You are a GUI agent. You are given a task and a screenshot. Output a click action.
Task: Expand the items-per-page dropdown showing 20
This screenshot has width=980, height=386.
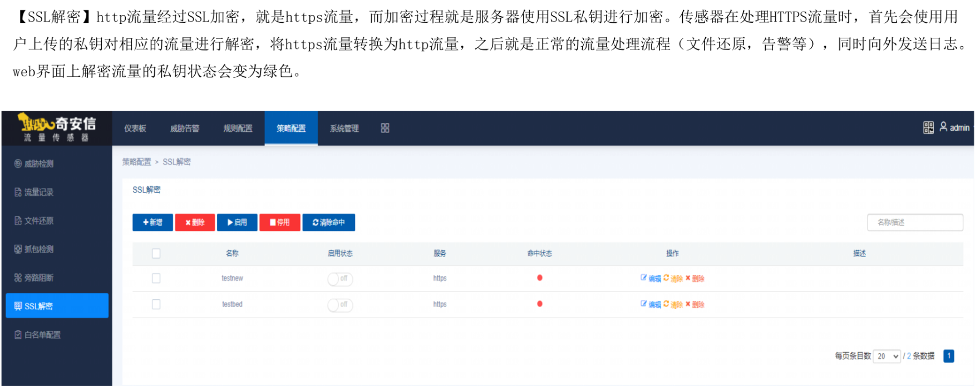[x=887, y=357]
